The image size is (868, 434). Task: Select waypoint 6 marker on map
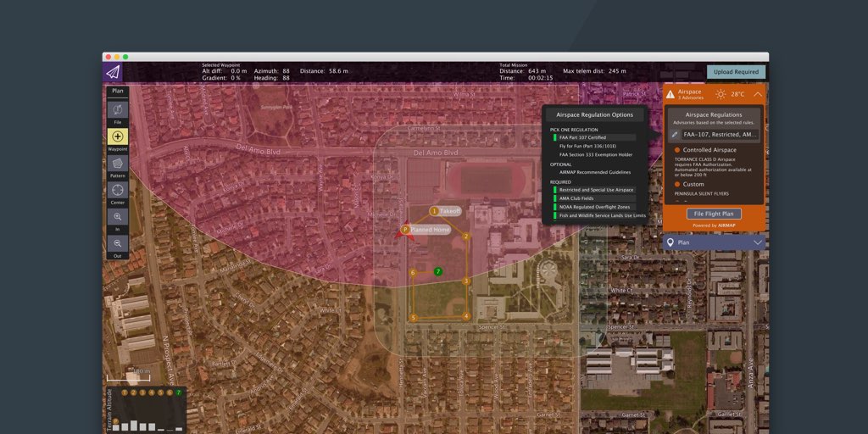coord(413,272)
